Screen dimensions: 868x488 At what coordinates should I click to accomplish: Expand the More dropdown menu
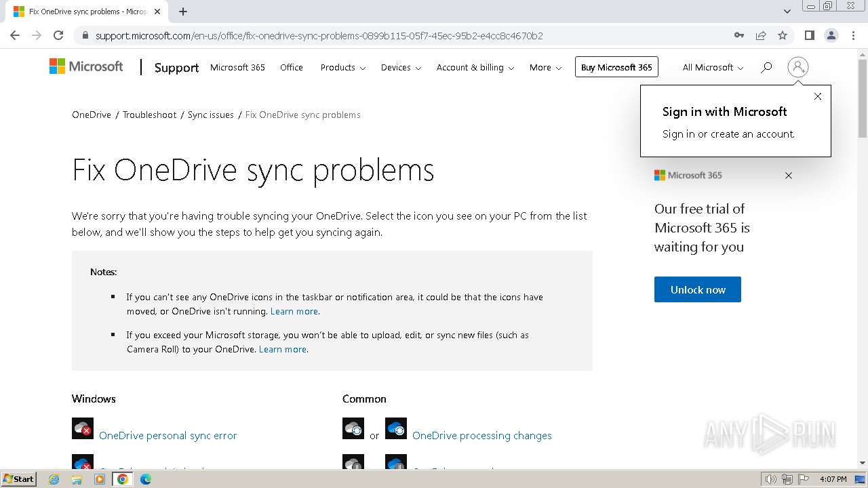click(x=546, y=67)
